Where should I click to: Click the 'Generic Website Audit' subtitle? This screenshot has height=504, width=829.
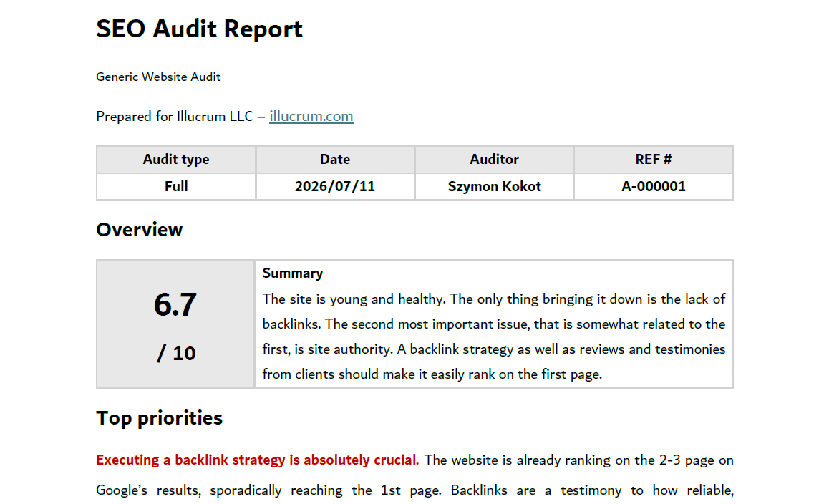tap(159, 77)
